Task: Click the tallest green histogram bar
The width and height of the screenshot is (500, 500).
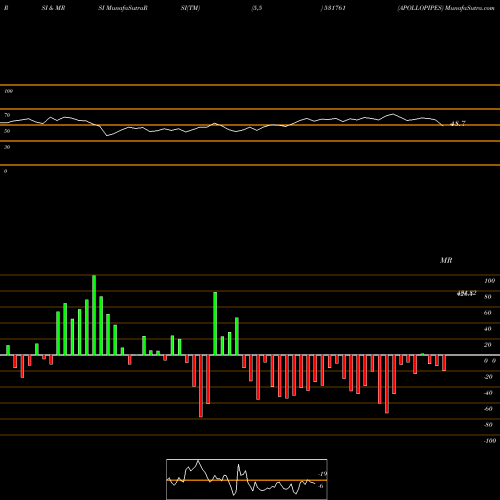Action: 94,315
